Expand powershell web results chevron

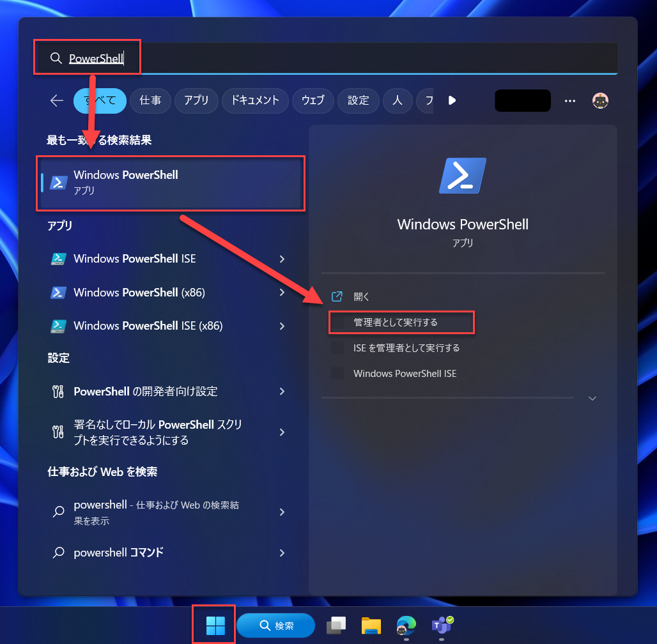(x=282, y=512)
